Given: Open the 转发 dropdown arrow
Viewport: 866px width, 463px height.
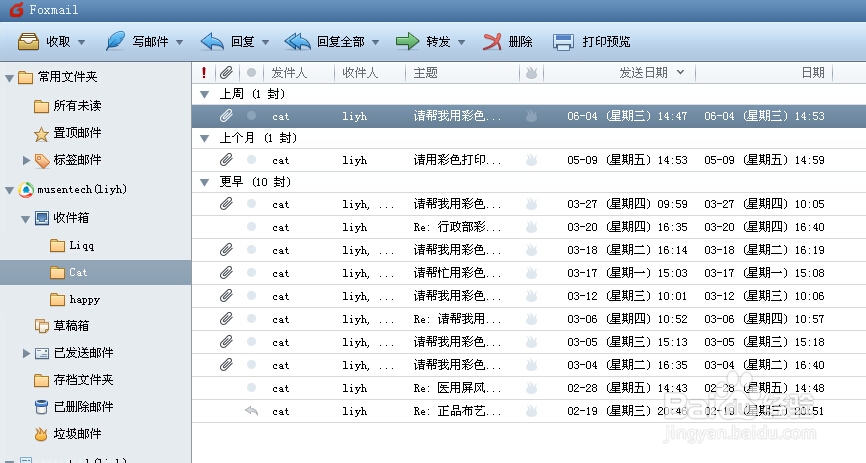Looking at the screenshot, I should (461, 42).
